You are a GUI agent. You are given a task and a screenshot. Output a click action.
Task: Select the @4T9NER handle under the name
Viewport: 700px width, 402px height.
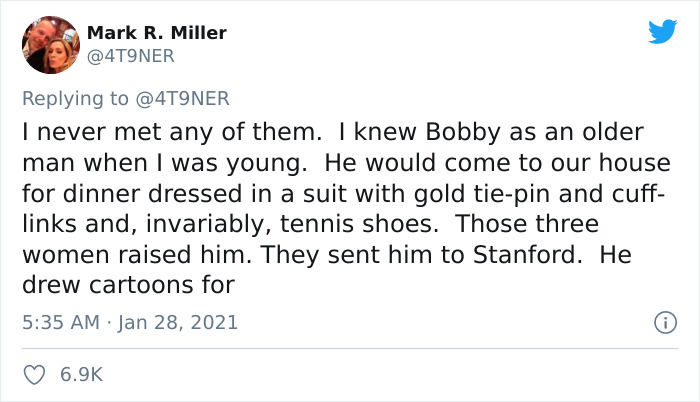(131, 57)
